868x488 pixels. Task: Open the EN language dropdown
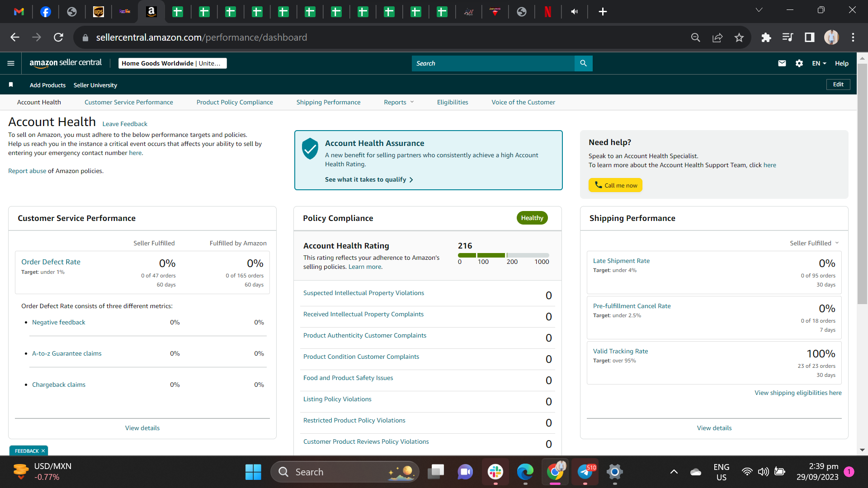click(819, 63)
